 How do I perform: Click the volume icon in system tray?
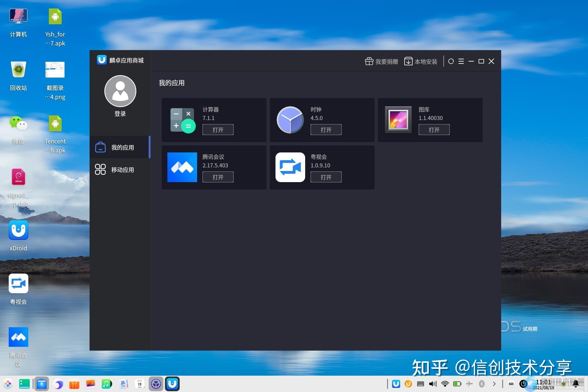coord(432,384)
